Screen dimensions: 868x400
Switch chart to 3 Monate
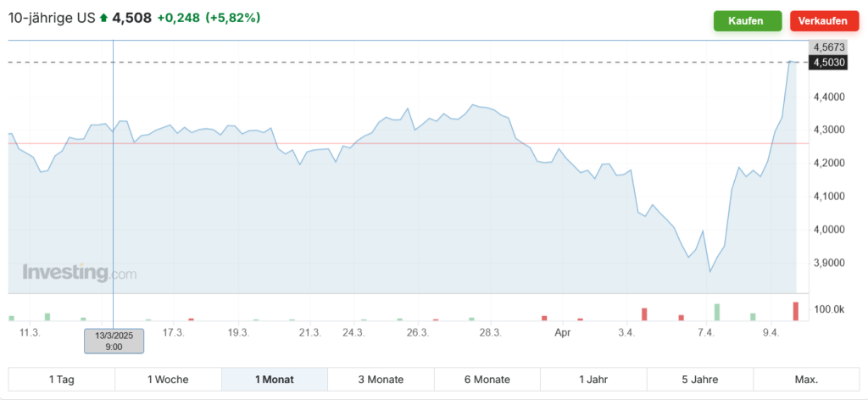tap(381, 380)
